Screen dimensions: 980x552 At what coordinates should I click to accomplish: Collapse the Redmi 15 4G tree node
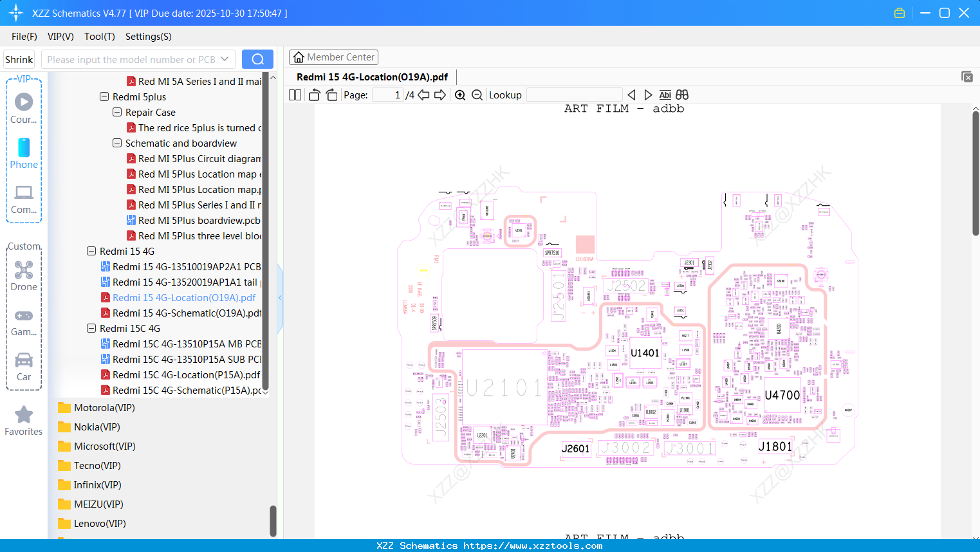(x=91, y=251)
